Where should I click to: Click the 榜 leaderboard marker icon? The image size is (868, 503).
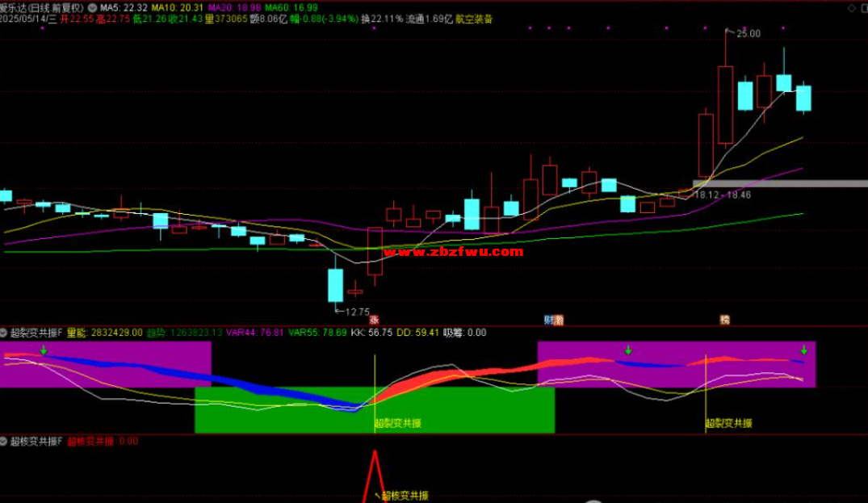[x=724, y=320]
